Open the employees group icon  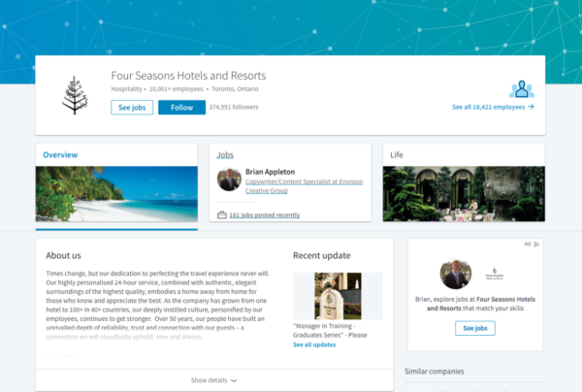[522, 89]
